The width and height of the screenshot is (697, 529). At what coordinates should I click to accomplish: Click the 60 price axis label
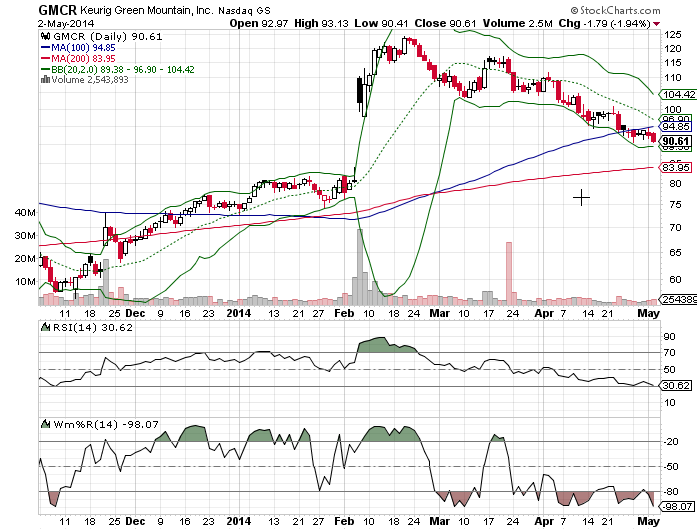pos(675,279)
